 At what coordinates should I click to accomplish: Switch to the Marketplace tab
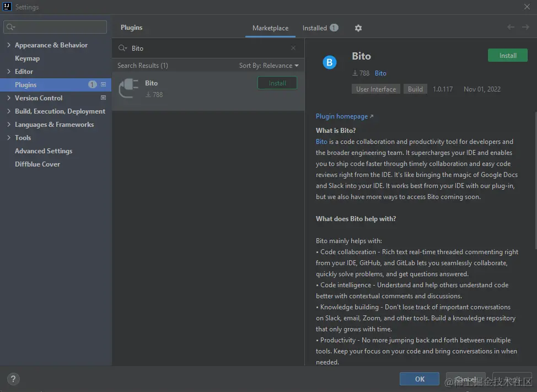coord(270,28)
